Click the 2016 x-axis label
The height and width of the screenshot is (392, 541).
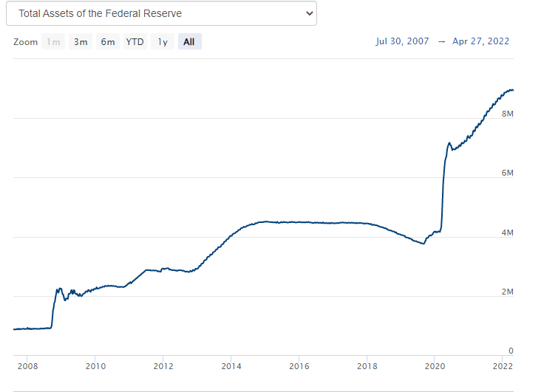[299, 366]
